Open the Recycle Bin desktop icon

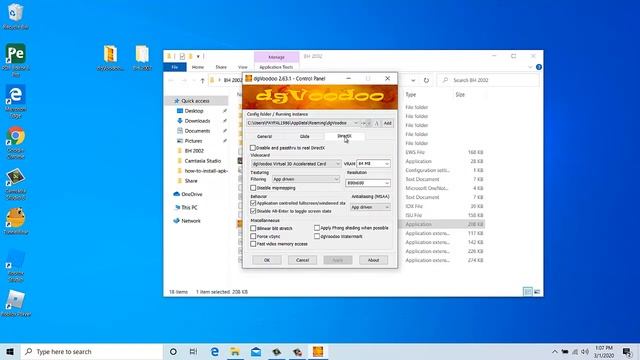pyautogui.click(x=16, y=16)
